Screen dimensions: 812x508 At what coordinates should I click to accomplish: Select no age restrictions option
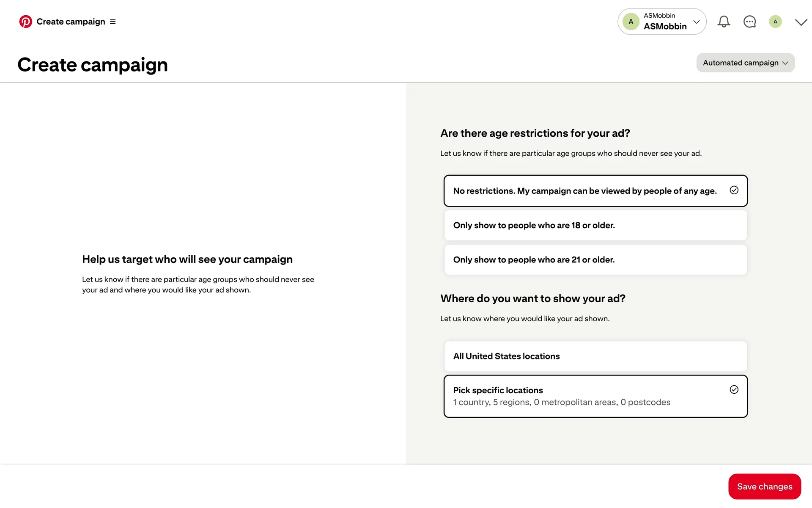point(584,191)
